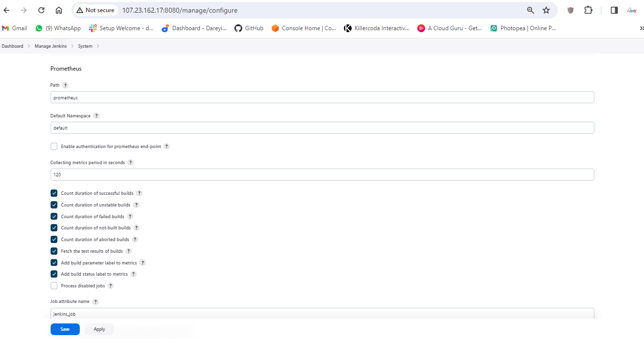Enable authentication for prometheus end-point checkbox
The image size is (644, 339).
[54, 147]
